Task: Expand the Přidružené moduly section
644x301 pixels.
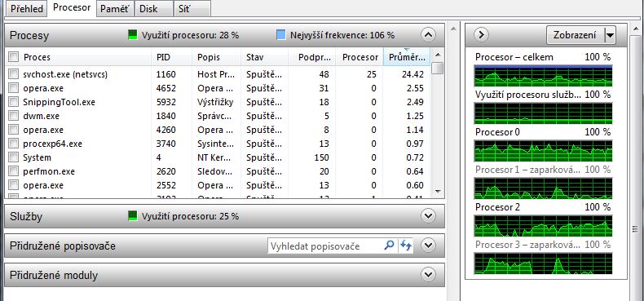Action: click(428, 274)
